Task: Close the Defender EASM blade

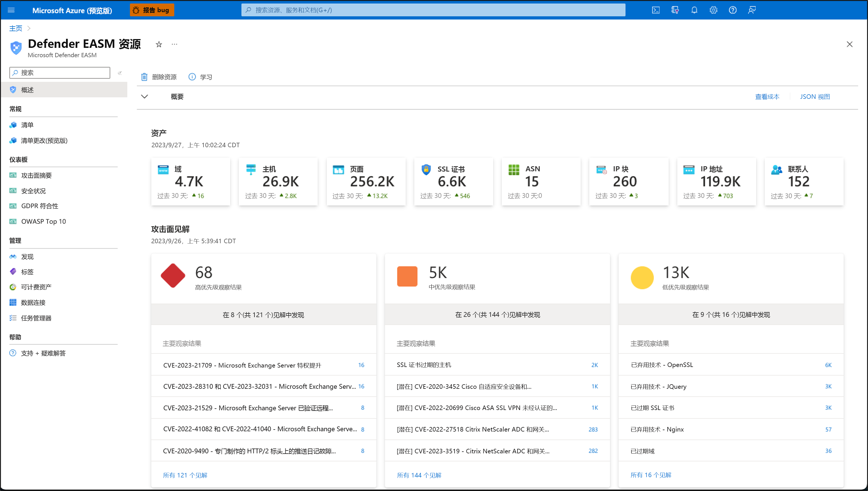Action: pos(850,44)
